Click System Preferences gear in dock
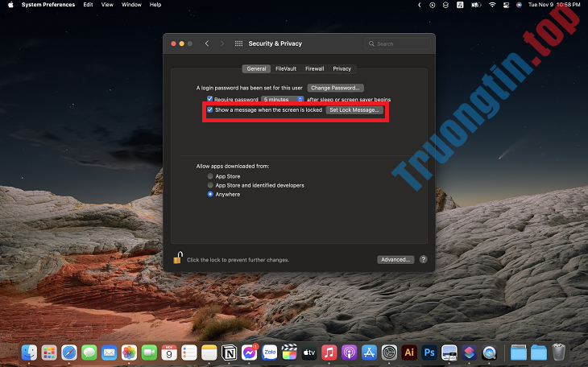Image resolution: width=588 pixels, height=367 pixels. (x=389, y=353)
